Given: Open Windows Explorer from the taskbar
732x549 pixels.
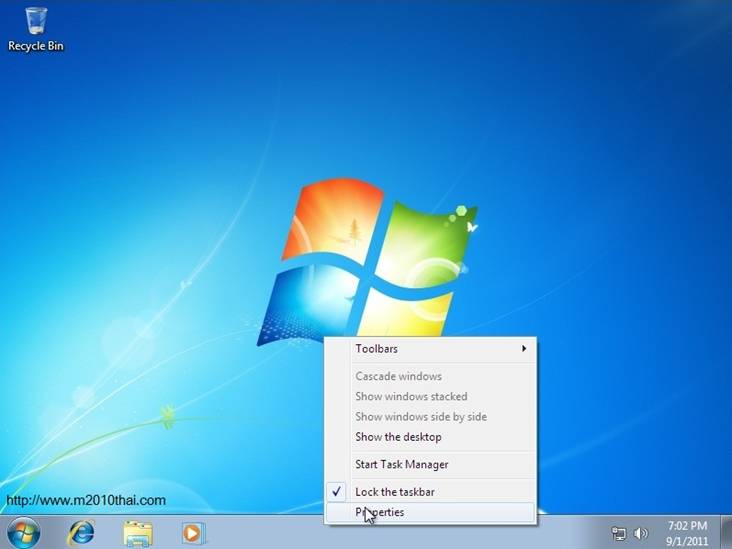Looking at the screenshot, I should 138,533.
